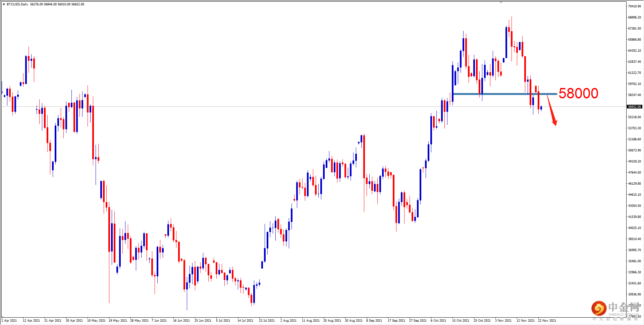Viewport: 644px width, 325px height.
Task: Click price axis label 70410.90
Action: point(635,6)
